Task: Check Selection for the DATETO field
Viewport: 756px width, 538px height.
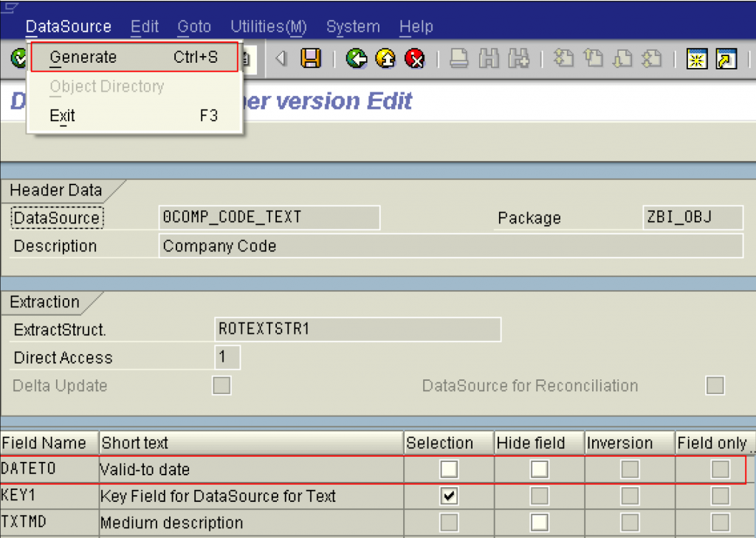Action: click(x=449, y=469)
